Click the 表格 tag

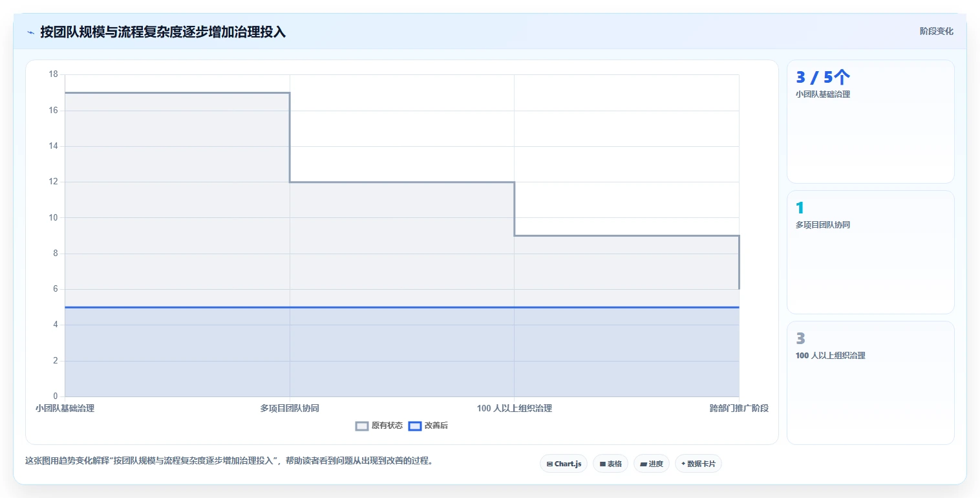[x=610, y=464]
